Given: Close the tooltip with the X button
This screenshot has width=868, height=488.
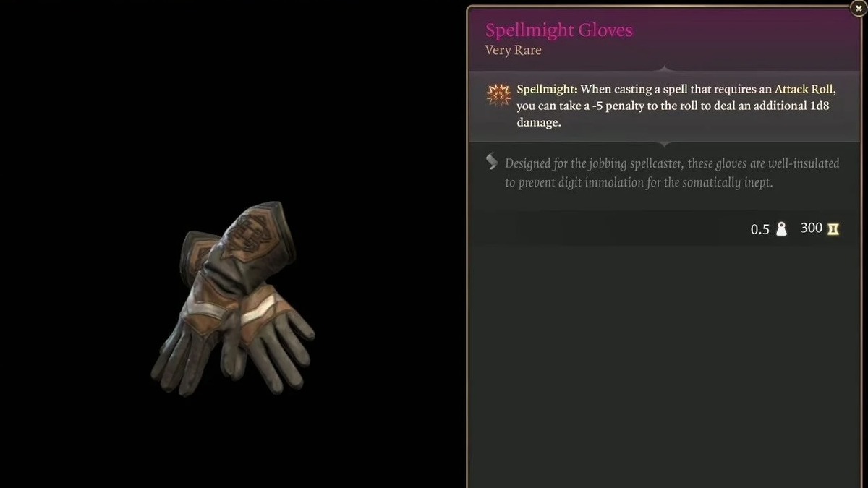Looking at the screenshot, I should tap(856, 10).
